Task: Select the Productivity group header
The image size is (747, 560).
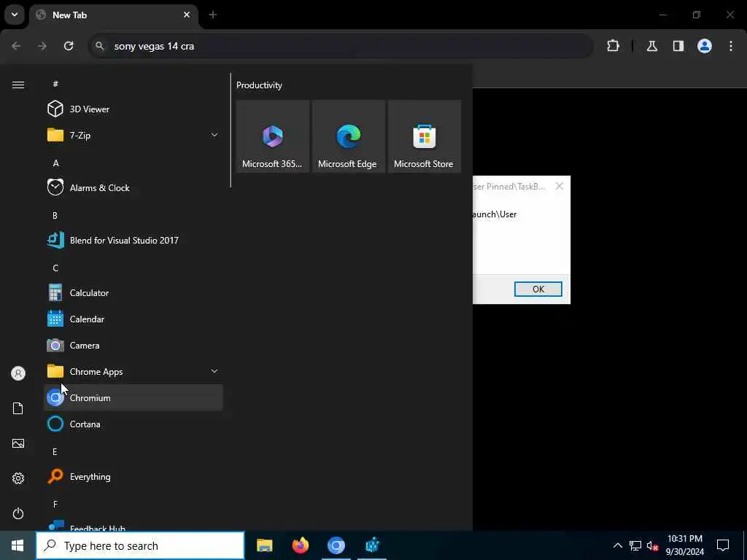Action: click(259, 85)
